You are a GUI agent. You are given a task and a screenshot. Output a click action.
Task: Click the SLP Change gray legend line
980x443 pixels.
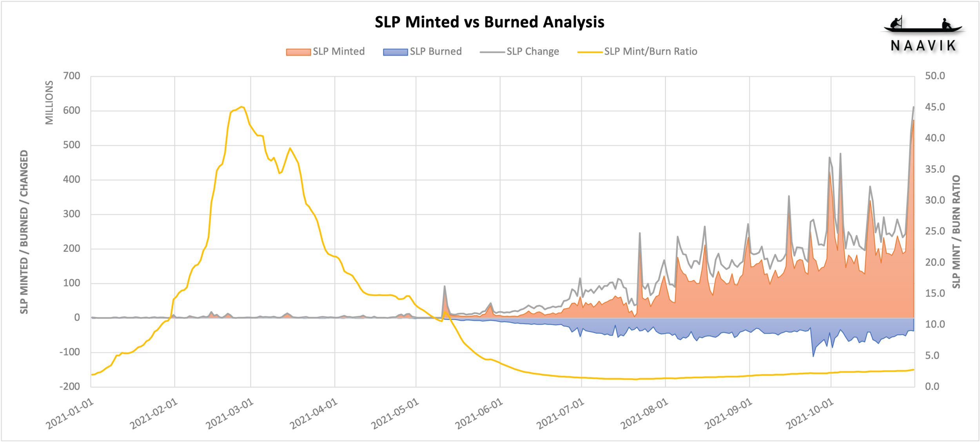tap(492, 52)
